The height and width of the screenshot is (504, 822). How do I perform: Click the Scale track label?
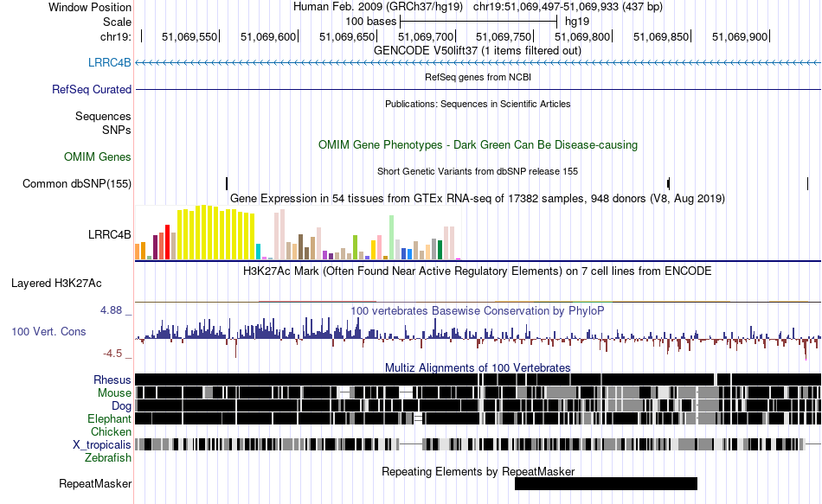point(117,22)
